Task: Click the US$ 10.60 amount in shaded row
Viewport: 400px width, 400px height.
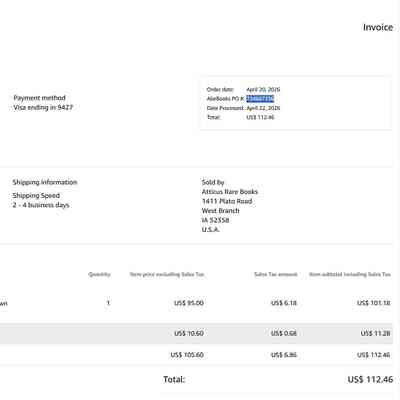Action: pos(189,333)
